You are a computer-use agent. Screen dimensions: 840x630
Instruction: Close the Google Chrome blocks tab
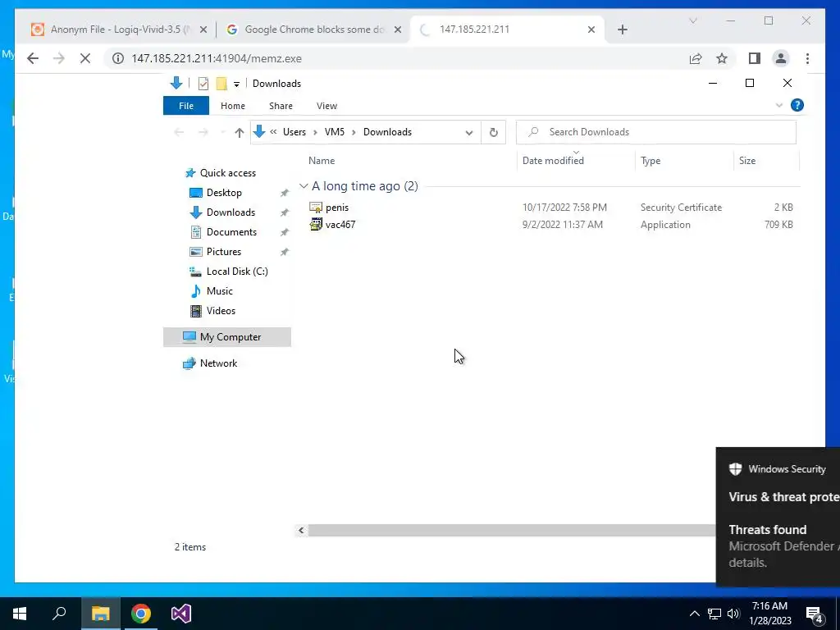click(398, 30)
